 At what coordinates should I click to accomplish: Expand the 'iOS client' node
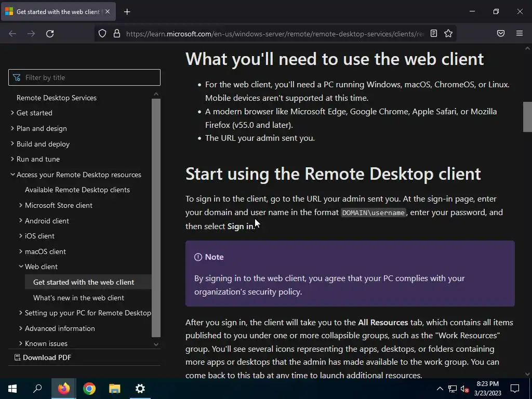tap(21, 236)
